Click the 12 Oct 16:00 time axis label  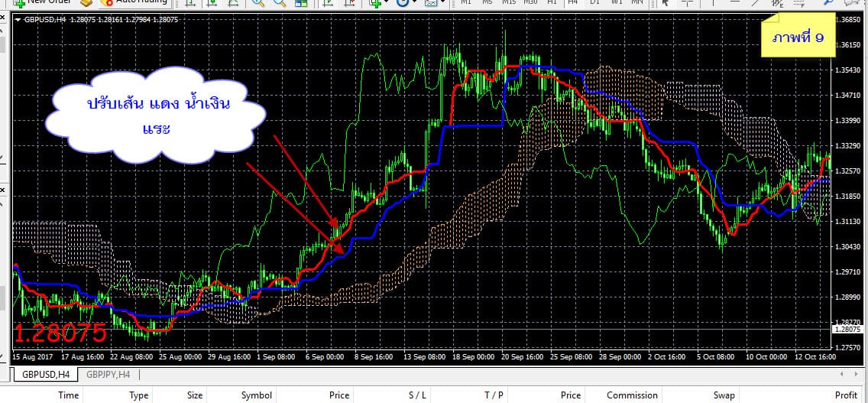[x=814, y=357]
